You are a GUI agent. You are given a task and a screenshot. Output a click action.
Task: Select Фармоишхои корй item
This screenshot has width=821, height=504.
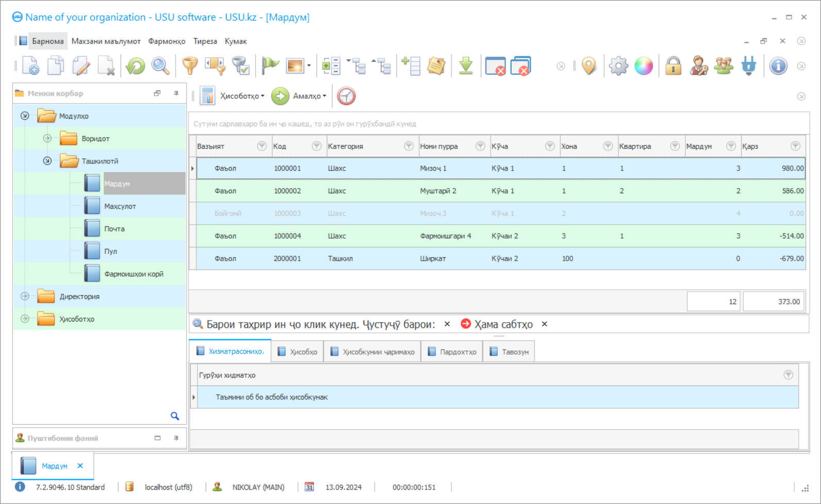click(x=134, y=274)
